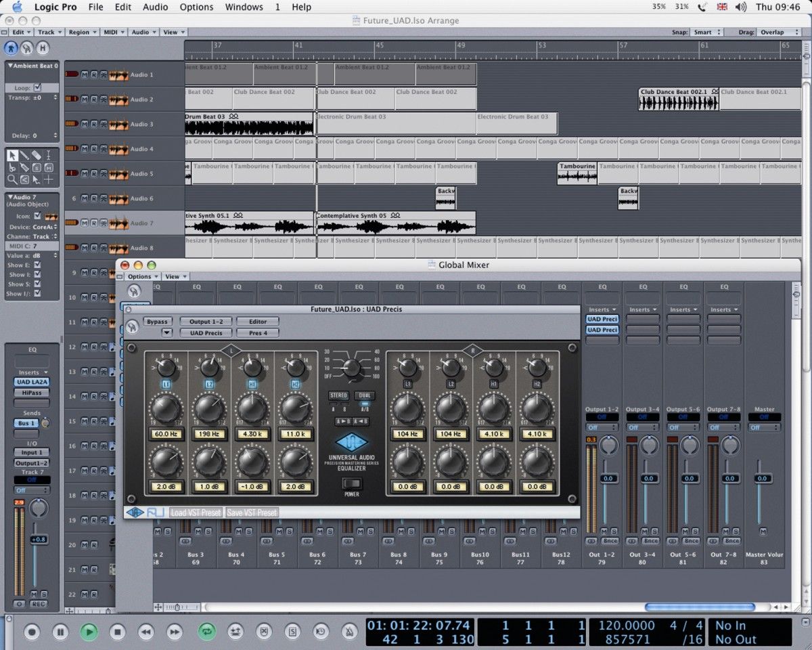
Task: Click the Pause transport button
Action: (x=60, y=632)
